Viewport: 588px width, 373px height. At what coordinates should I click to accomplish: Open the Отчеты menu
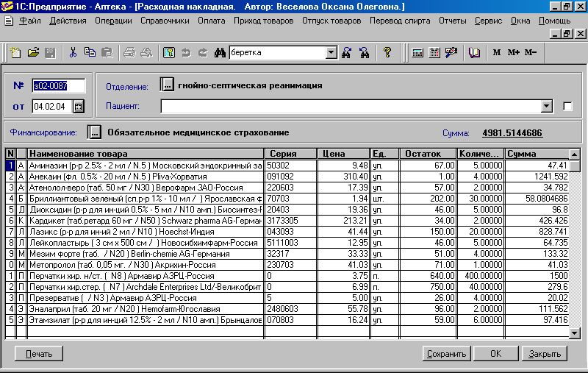pos(453,21)
